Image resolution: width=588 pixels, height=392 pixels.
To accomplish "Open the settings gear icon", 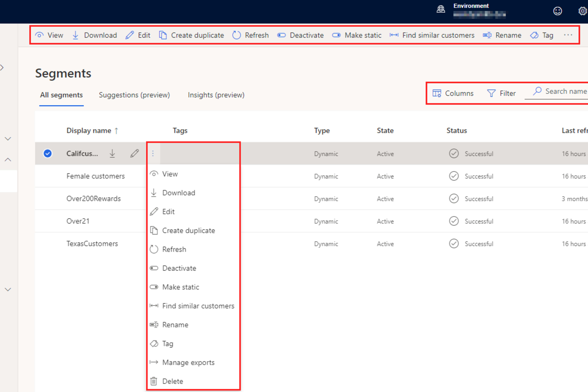I will pyautogui.click(x=583, y=11).
